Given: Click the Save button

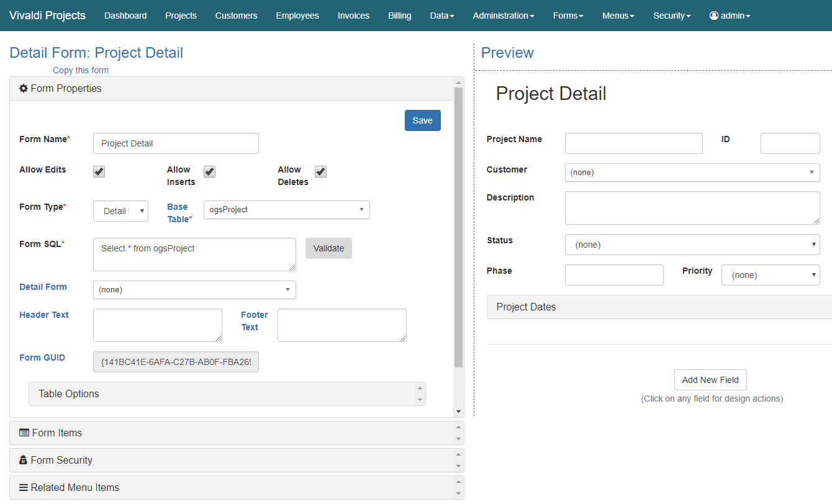Looking at the screenshot, I should coord(422,120).
